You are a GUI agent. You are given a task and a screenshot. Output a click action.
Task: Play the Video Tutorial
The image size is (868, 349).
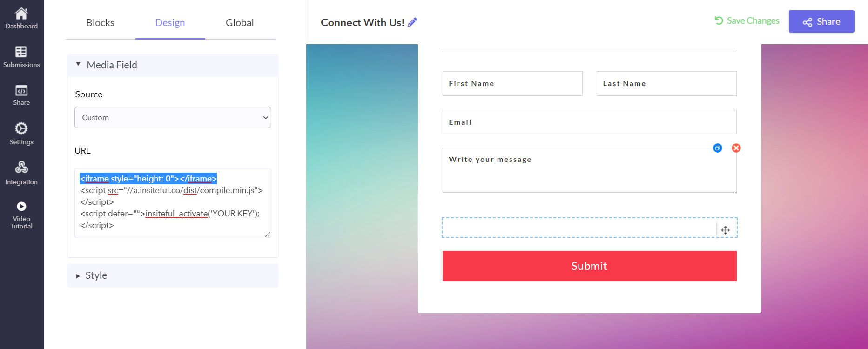(21, 214)
